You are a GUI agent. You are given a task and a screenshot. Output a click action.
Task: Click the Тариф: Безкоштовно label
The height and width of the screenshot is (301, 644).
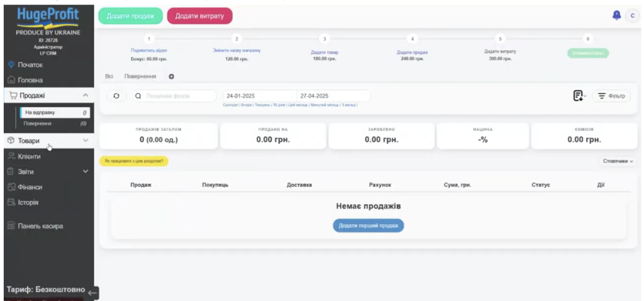pyautogui.click(x=46, y=290)
